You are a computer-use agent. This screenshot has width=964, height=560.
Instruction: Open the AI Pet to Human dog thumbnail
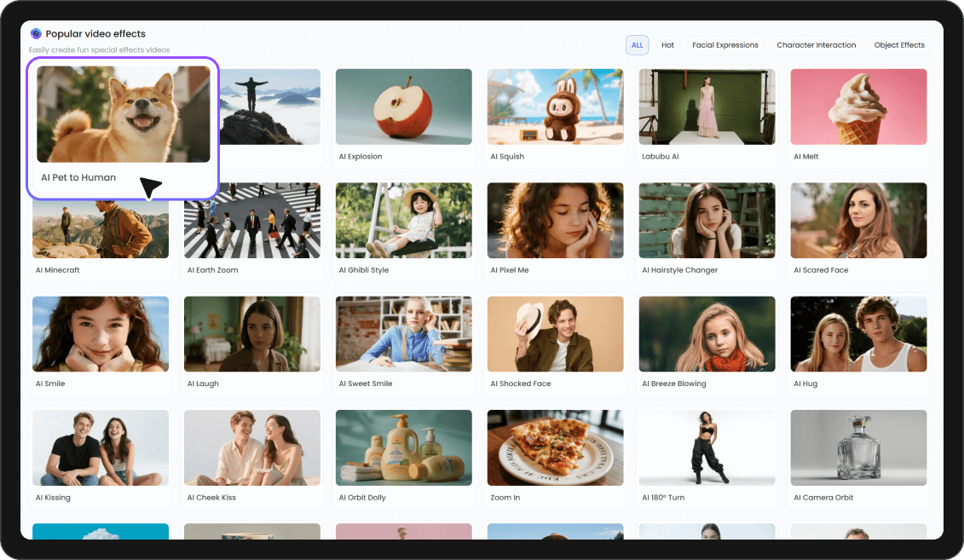coord(124,114)
